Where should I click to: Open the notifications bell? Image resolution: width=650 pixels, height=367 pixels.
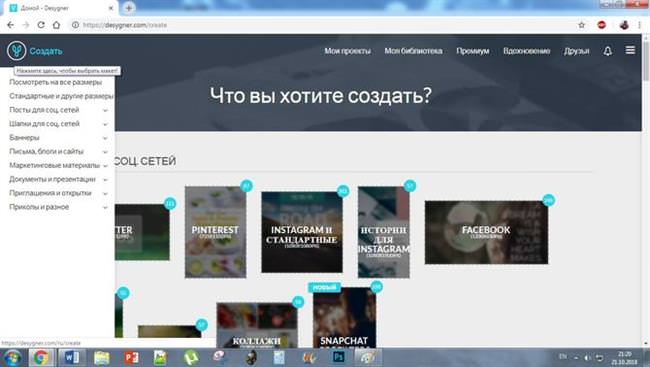click(x=607, y=51)
